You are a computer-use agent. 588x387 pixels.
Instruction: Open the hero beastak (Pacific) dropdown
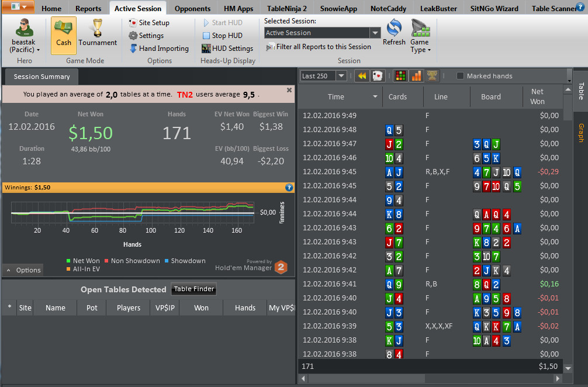[x=24, y=35]
